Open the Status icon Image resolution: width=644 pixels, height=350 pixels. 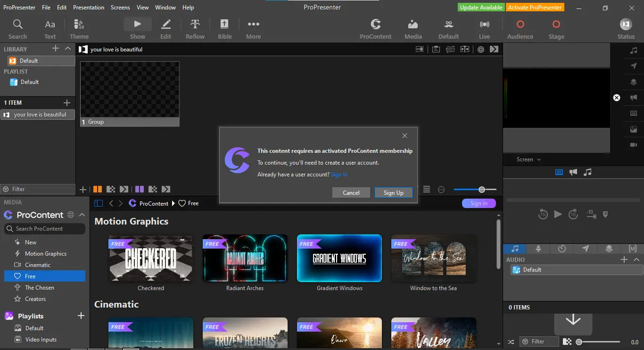[x=626, y=29]
